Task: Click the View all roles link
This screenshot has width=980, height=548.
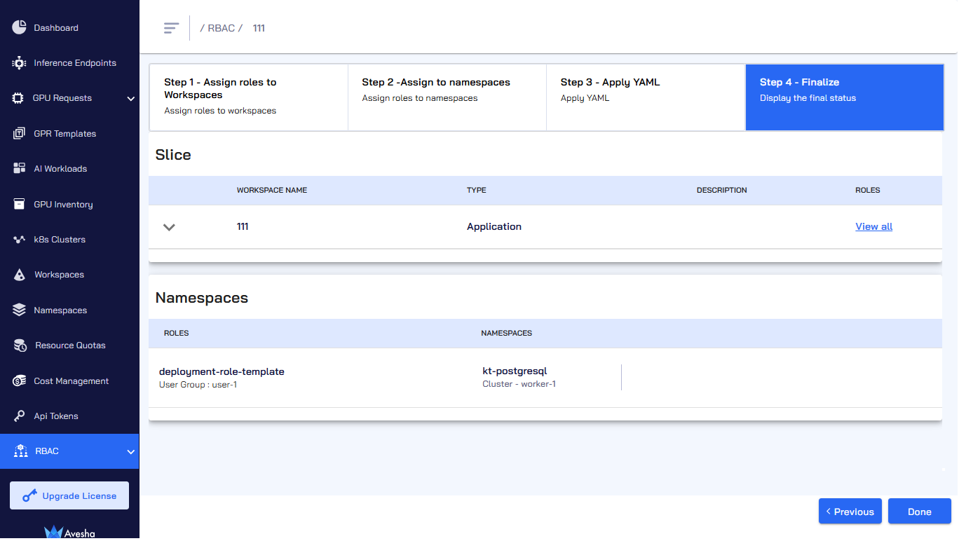Action: coord(873,226)
